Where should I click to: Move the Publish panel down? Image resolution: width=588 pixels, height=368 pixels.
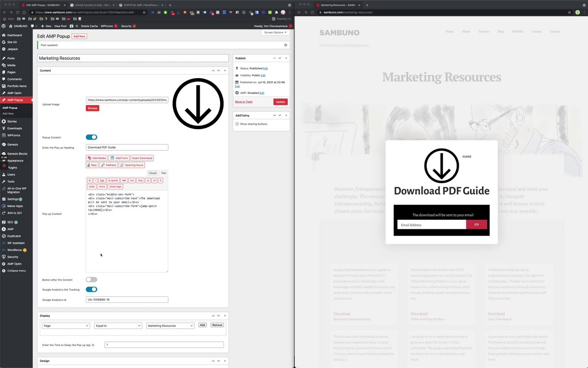280,58
